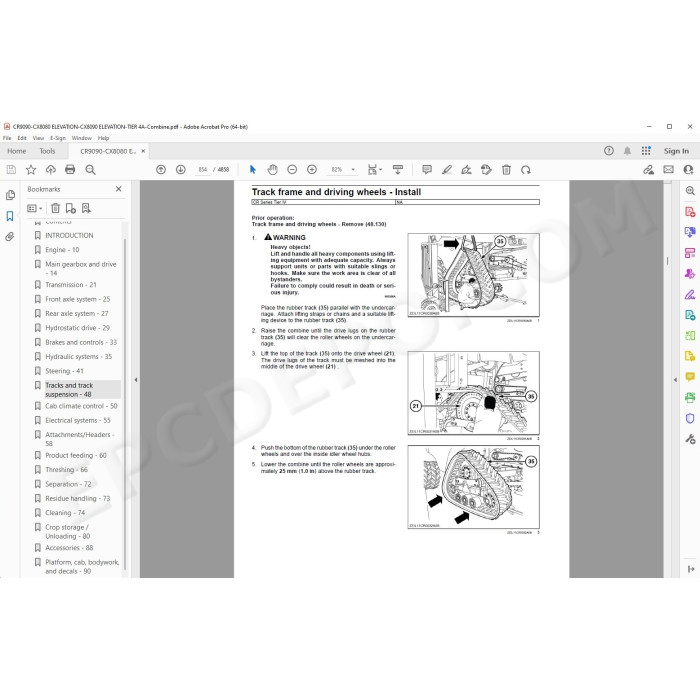The image size is (700, 700).
Task: Open Comment tool in right pane
Action: (x=690, y=377)
